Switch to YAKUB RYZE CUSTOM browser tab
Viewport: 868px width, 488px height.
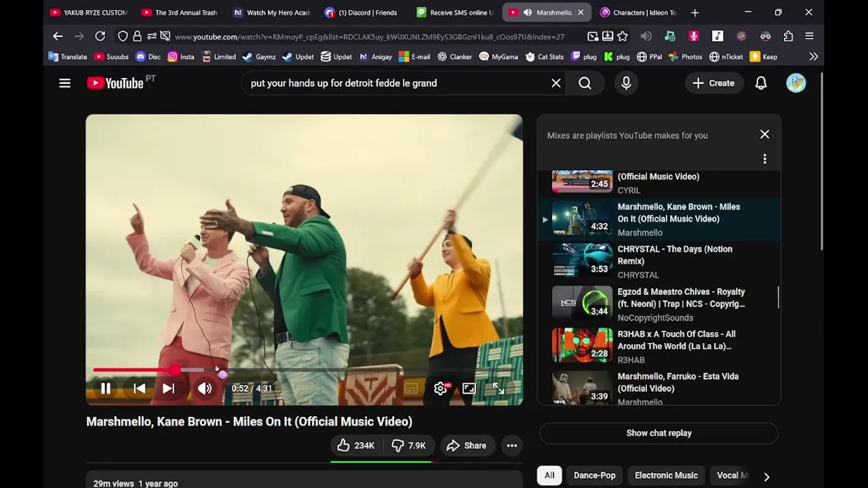pos(89,12)
